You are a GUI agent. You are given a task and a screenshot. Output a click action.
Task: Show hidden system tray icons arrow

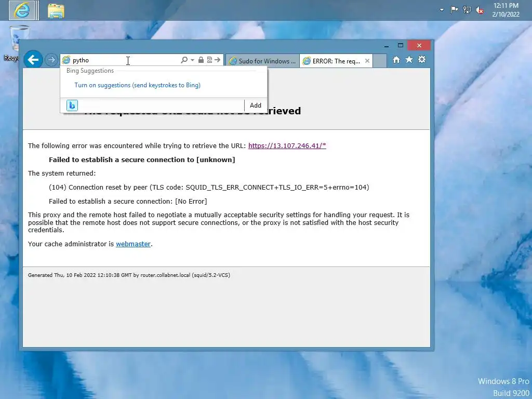[x=442, y=10]
